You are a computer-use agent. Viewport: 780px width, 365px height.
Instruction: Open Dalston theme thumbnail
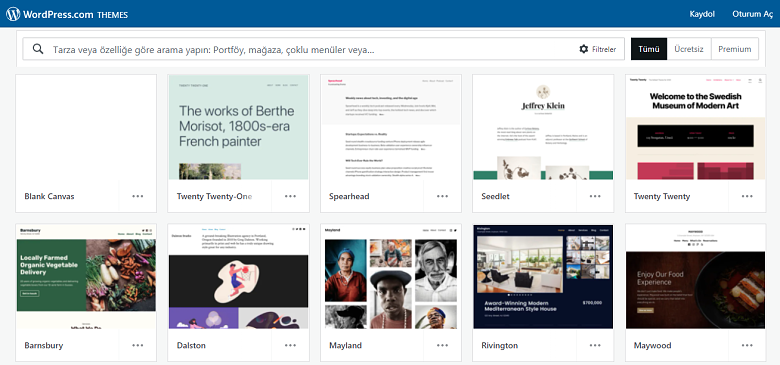(x=238, y=276)
